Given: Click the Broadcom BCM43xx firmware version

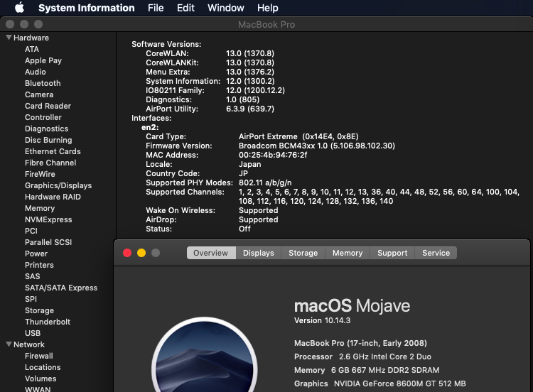Looking at the screenshot, I should (x=317, y=146).
